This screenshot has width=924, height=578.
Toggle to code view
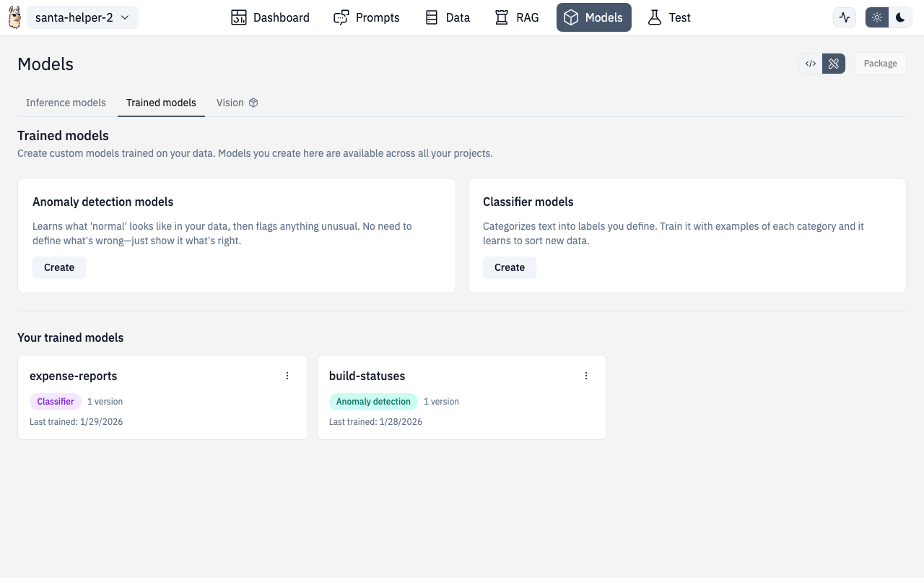pos(811,64)
